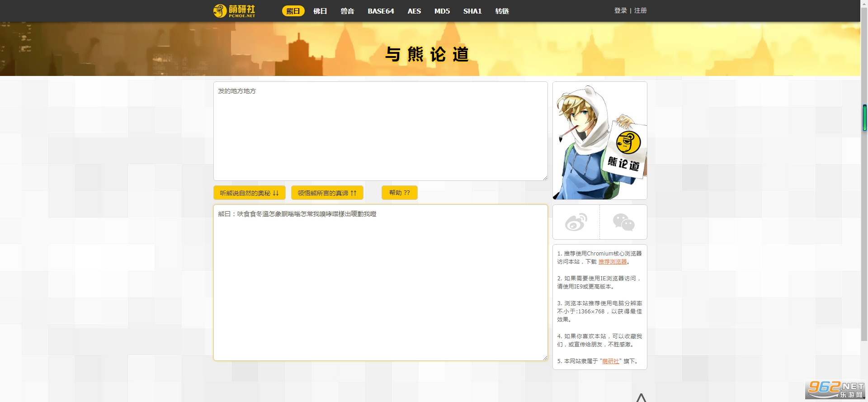Select the 熊曰 tab in navigation

click(293, 11)
